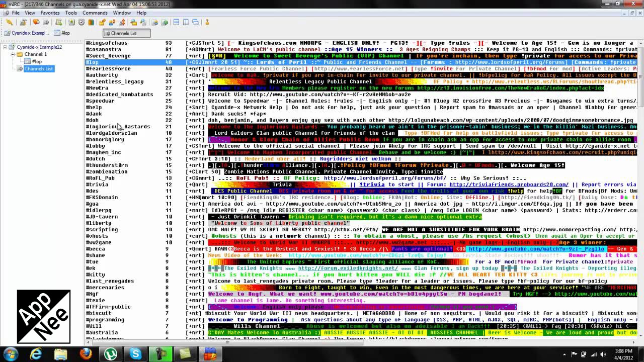Image resolution: width=644 pixels, height=362 pixels.
Task: Select Cyanide-x Example12 in the tree
Action: [x=39, y=47]
